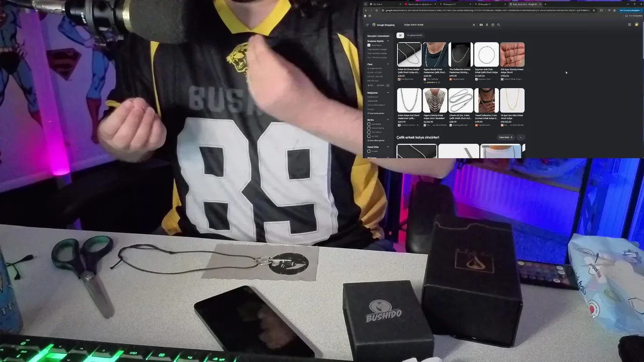Viewport: 644px width, 362px height.
Task: Open the 'Figaro Model Erkek' necklace thumbnail
Action: [435, 54]
